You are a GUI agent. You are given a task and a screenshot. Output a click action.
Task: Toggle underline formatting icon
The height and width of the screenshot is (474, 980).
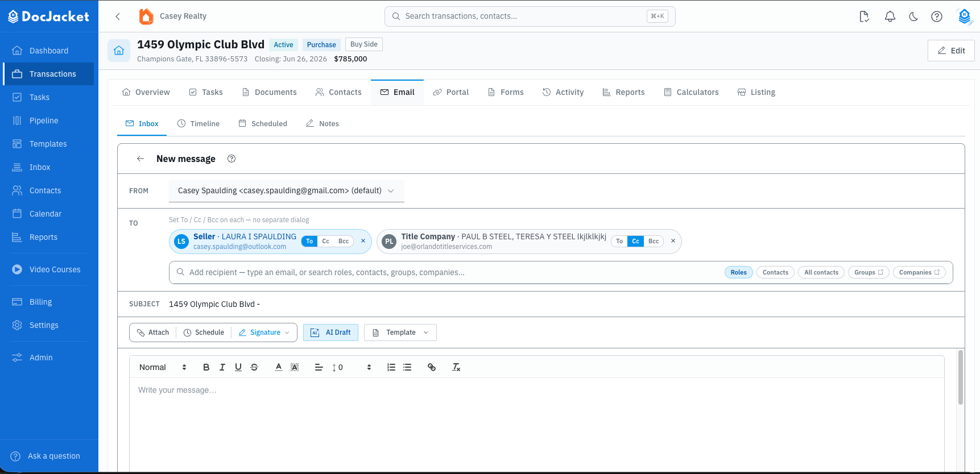click(238, 367)
